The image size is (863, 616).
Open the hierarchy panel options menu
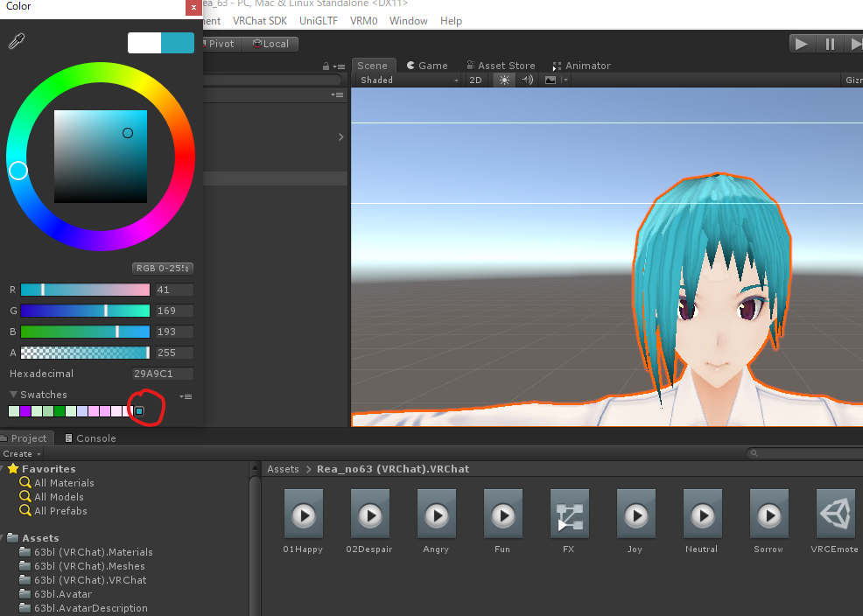[x=340, y=66]
